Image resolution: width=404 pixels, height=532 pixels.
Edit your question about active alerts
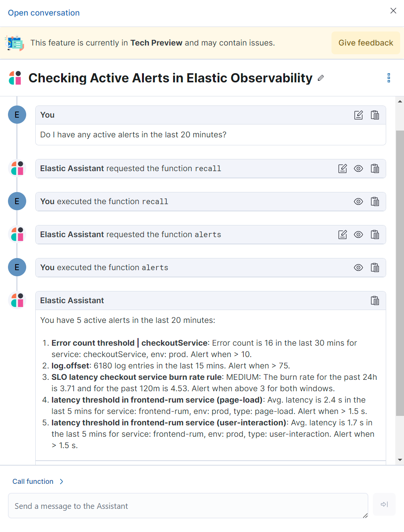[358, 115]
